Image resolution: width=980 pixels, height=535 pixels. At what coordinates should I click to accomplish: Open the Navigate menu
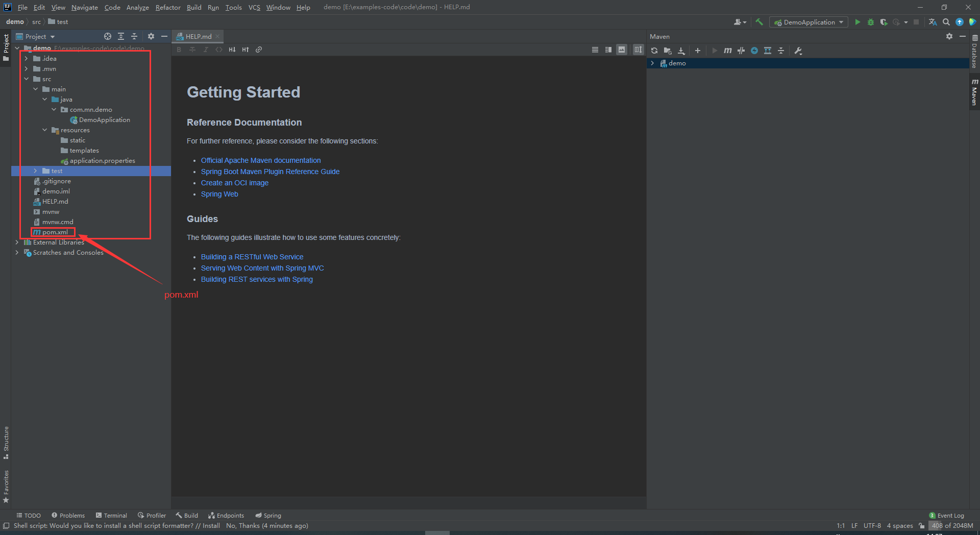coord(84,7)
